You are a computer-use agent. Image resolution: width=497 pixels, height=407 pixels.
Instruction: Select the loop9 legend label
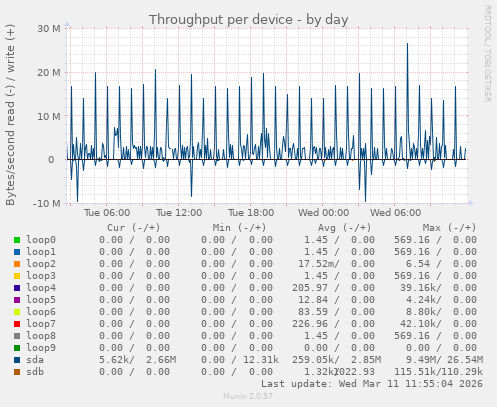tap(41, 348)
